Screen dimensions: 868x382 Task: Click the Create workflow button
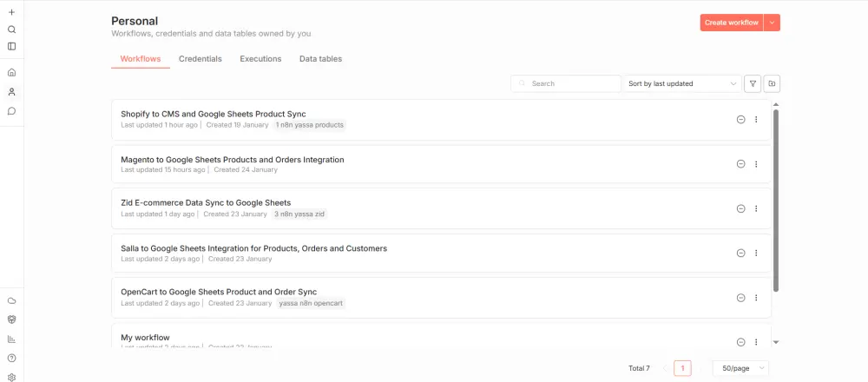(731, 23)
